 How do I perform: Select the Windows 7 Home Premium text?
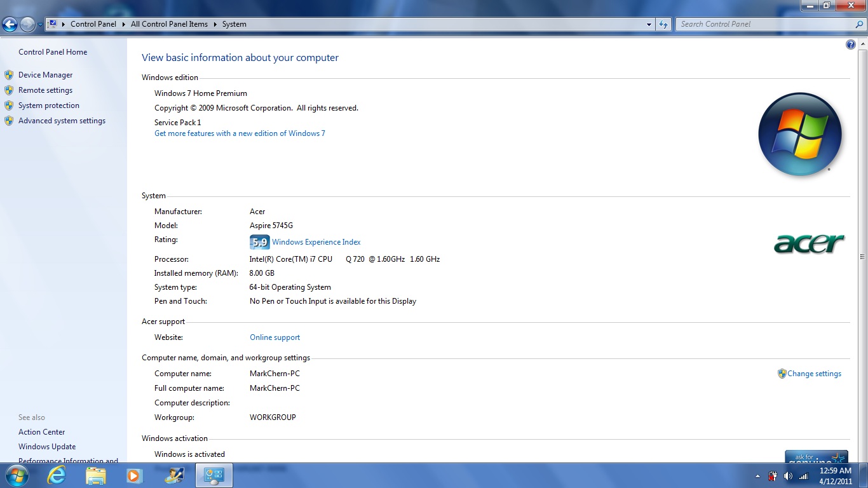[x=201, y=93]
